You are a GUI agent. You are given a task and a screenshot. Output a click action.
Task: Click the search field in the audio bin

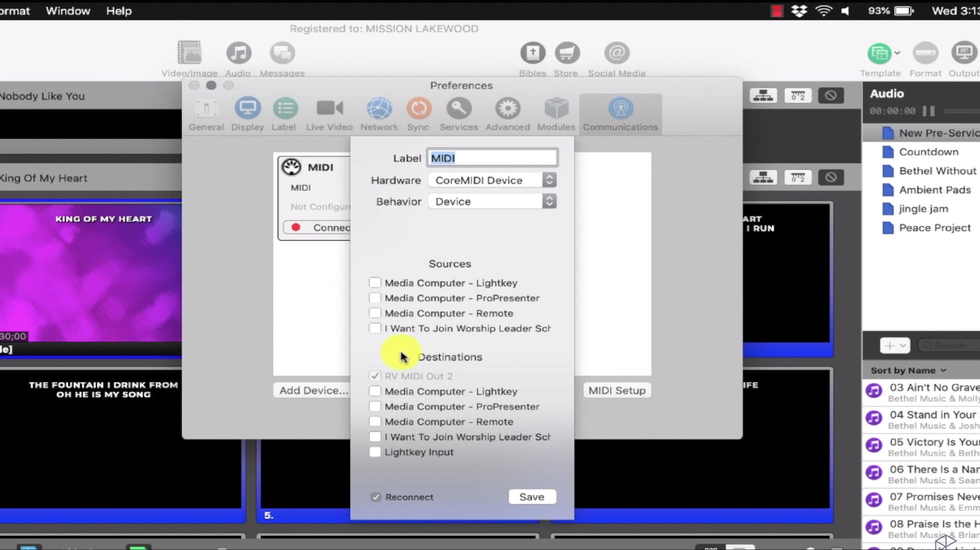949,345
